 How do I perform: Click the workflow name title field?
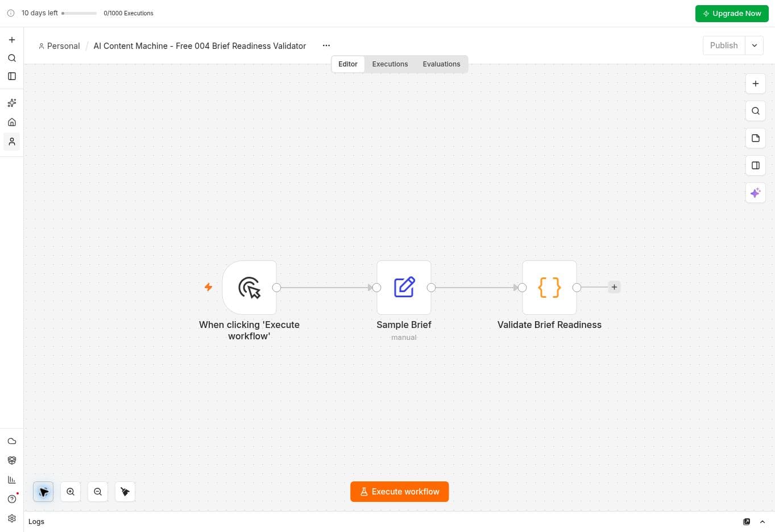pos(200,46)
